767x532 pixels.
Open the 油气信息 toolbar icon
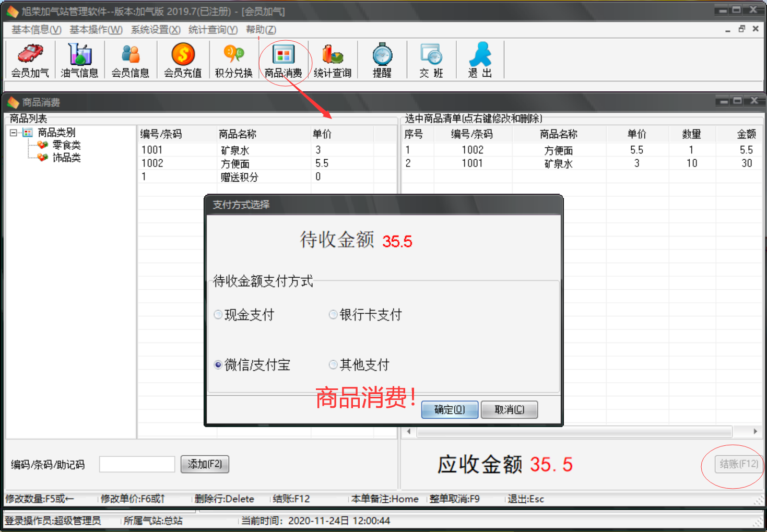(79, 59)
